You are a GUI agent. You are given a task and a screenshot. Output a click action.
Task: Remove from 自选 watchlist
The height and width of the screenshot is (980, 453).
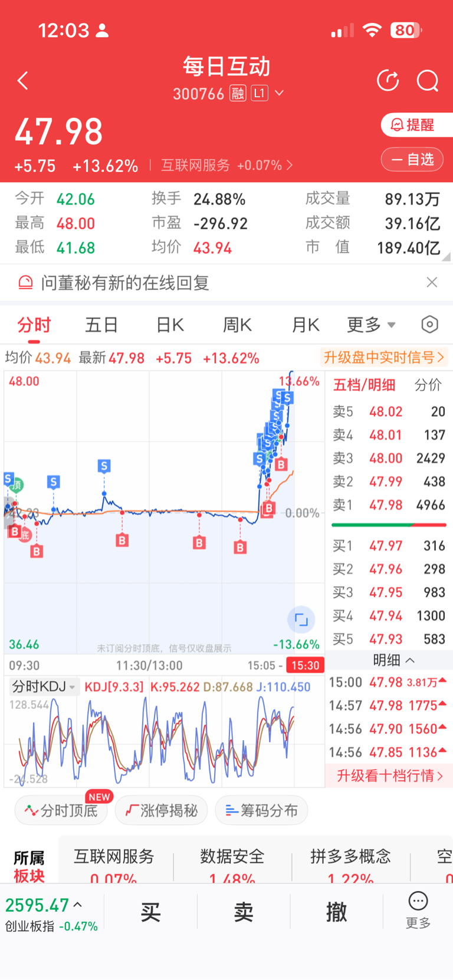click(x=412, y=159)
